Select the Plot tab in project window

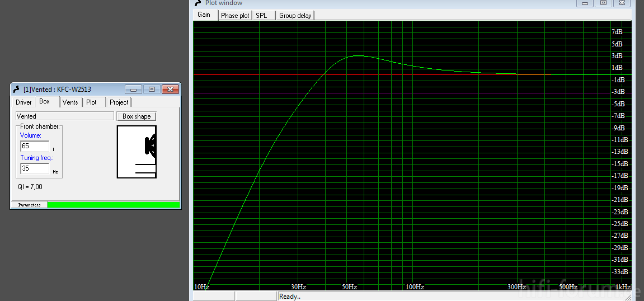tap(92, 102)
